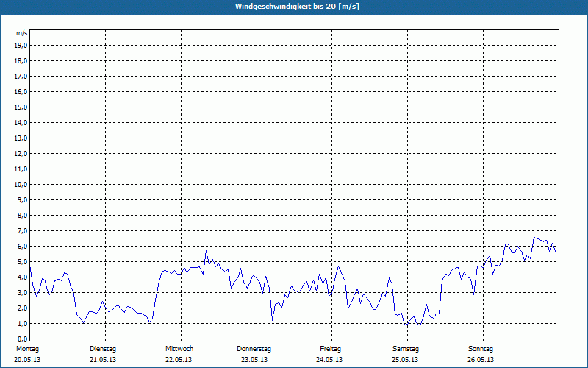Click the 19,0 y-axis value
This screenshot has height=368, width=588.
21,46
